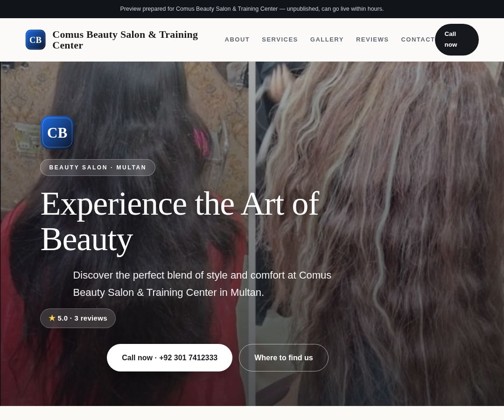The image size is (504, 420).
Task: Open the Contact nav link
Action: click(x=418, y=40)
